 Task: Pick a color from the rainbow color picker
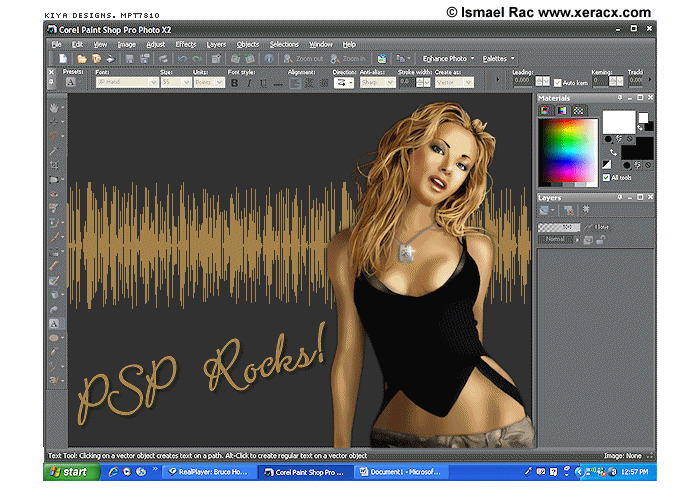point(568,152)
